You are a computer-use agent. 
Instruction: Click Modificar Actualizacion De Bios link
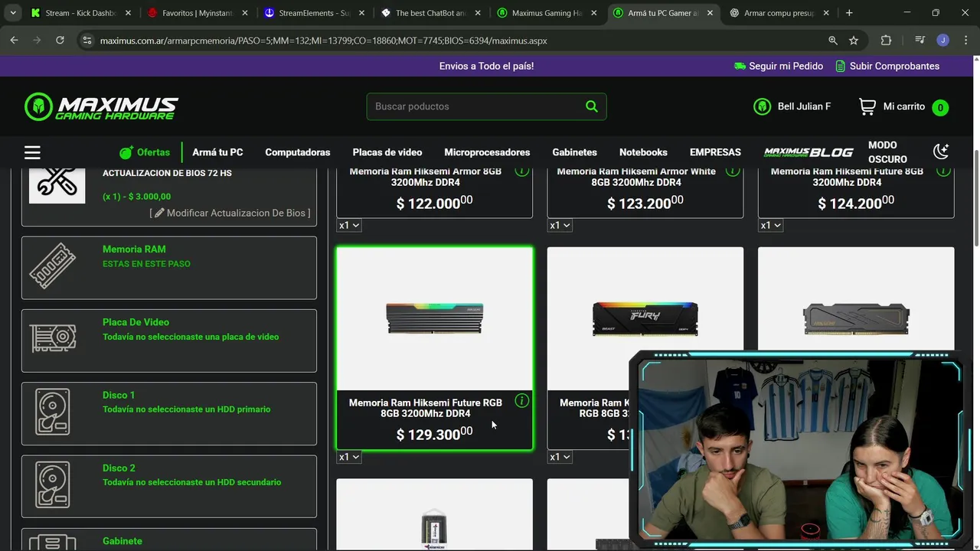(230, 213)
